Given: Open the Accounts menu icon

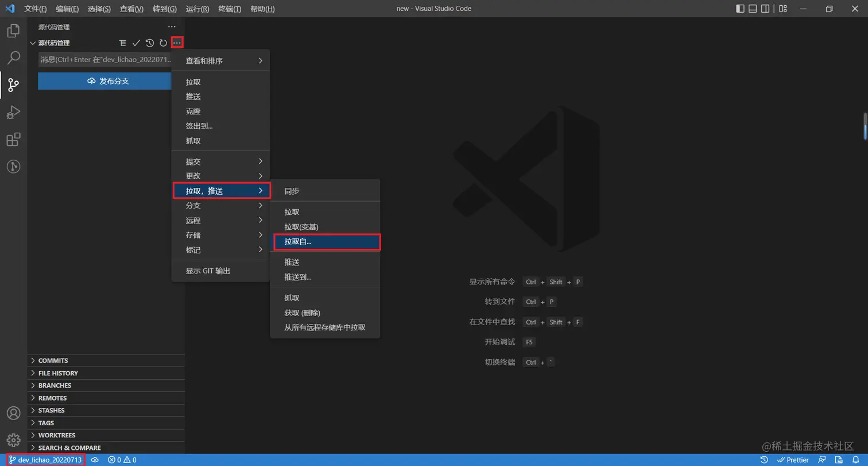Looking at the screenshot, I should 13,413.
